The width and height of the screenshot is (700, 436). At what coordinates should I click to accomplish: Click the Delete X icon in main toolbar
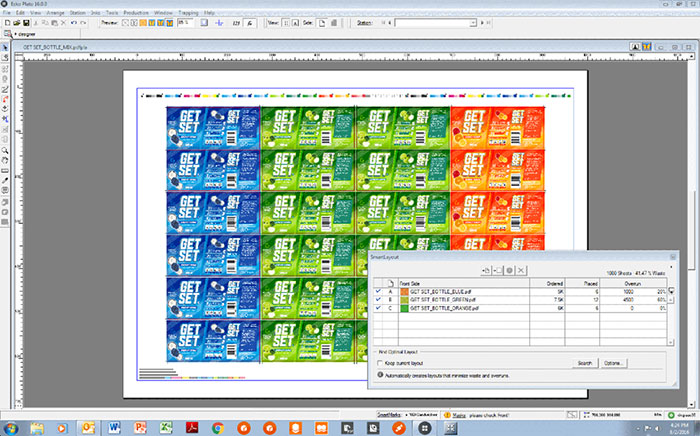(63, 23)
